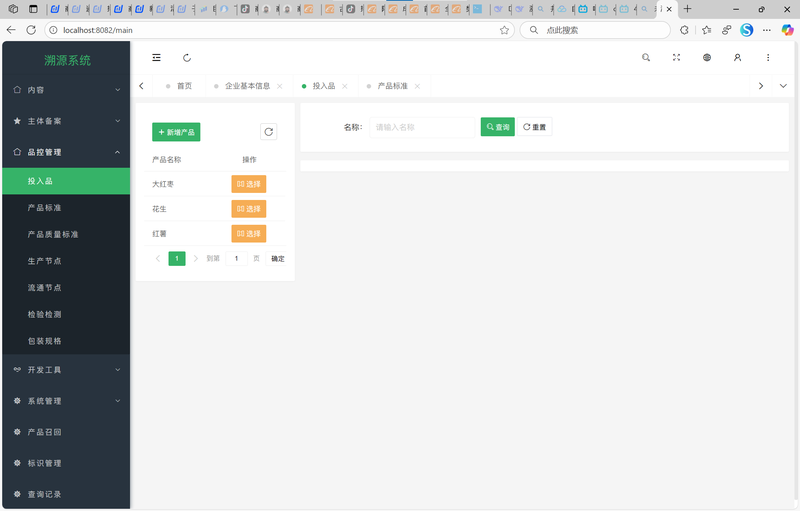Open the search magnifier icon in the header
The image size is (800, 511).
pos(646,58)
